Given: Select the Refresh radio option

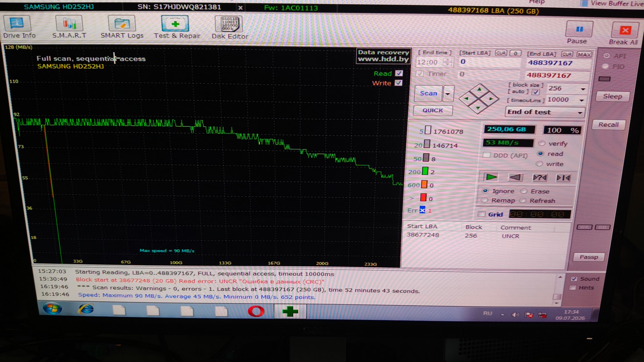Looking at the screenshot, I should point(523,200).
